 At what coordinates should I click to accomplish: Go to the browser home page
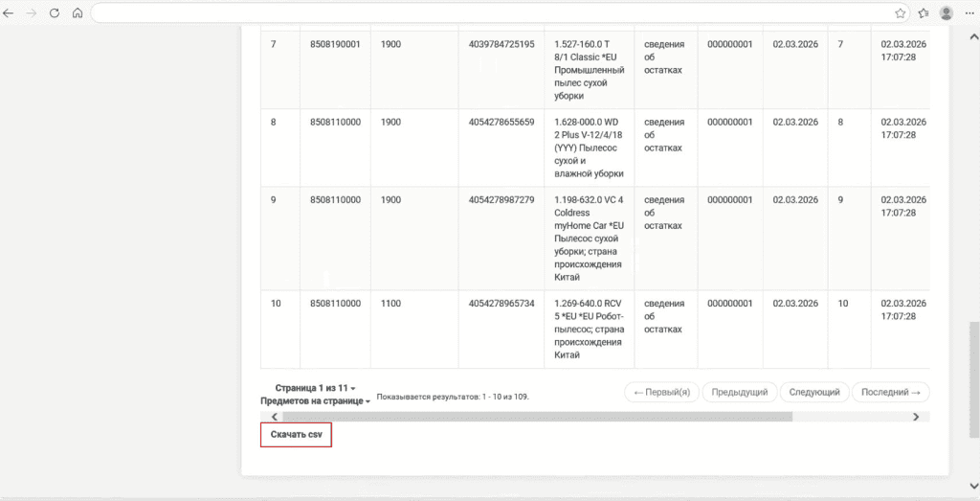(x=78, y=13)
